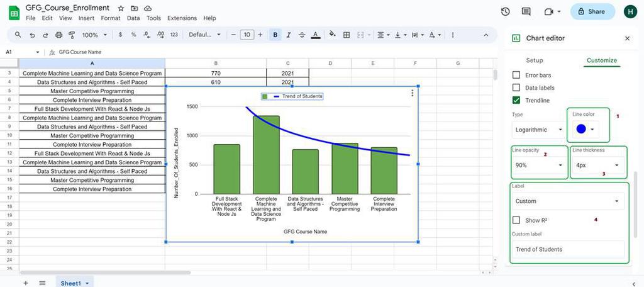Open comments icon
The height and width of the screenshot is (287, 644).
(526, 11)
